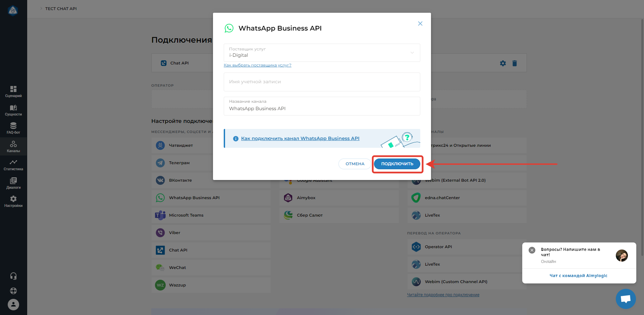
Task: Select the Aimybox channel
Action: coord(339,198)
